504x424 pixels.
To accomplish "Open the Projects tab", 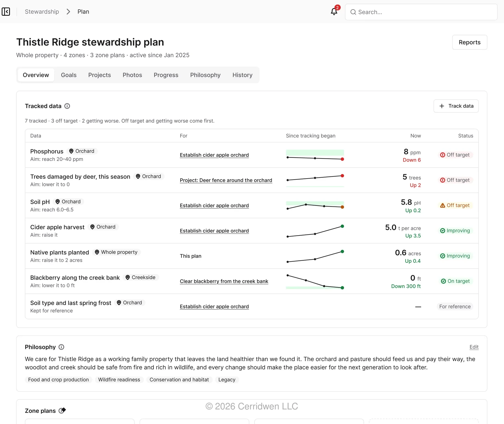I will click(x=99, y=75).
